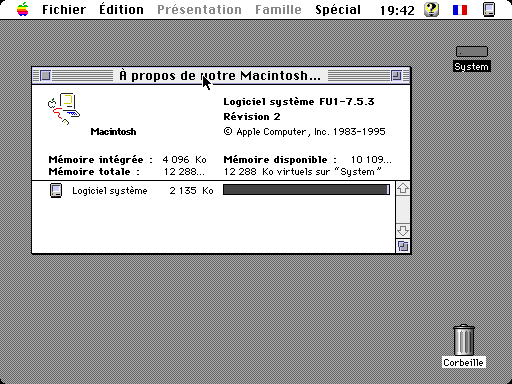This screenshot has height=384, width=512.
Task: Click the Logiciel système Mac icon
Action: [x=56, y=190]
